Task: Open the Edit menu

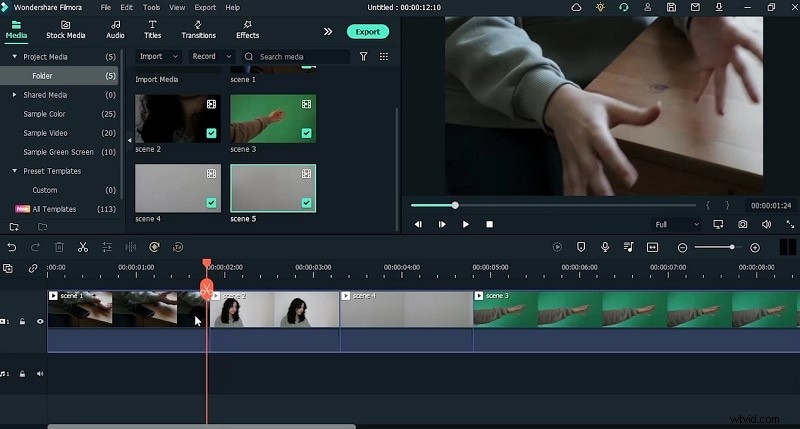Action: (x=126, y=7)
